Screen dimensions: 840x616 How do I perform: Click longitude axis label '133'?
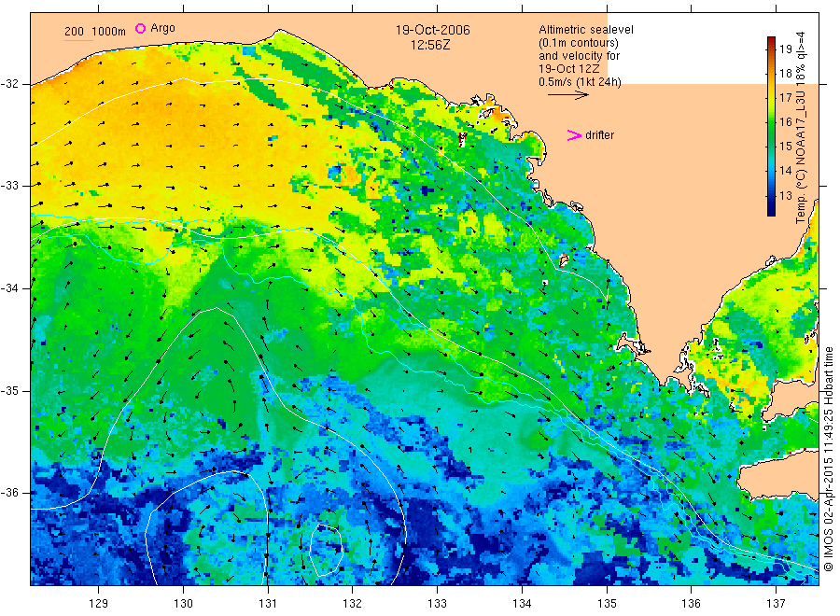coord(437,604)
